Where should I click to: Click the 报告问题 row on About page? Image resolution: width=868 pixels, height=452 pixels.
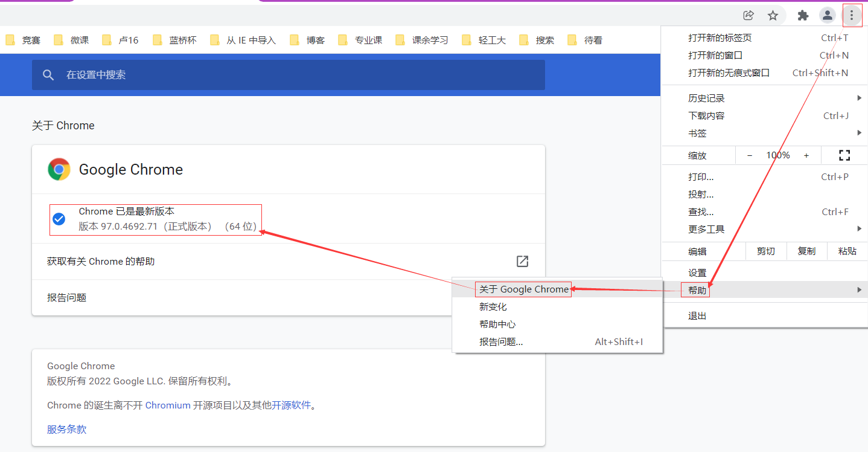[x=289, y=297]
